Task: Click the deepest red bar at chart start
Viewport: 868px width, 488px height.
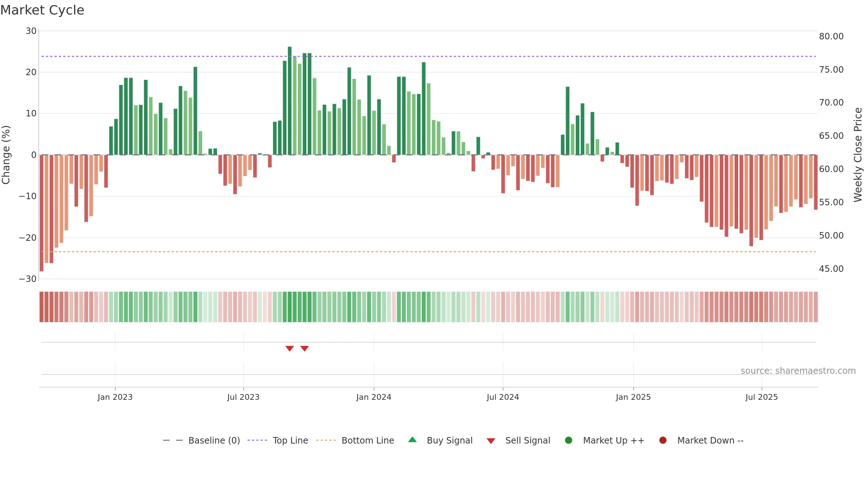Action: pos(42,213)
